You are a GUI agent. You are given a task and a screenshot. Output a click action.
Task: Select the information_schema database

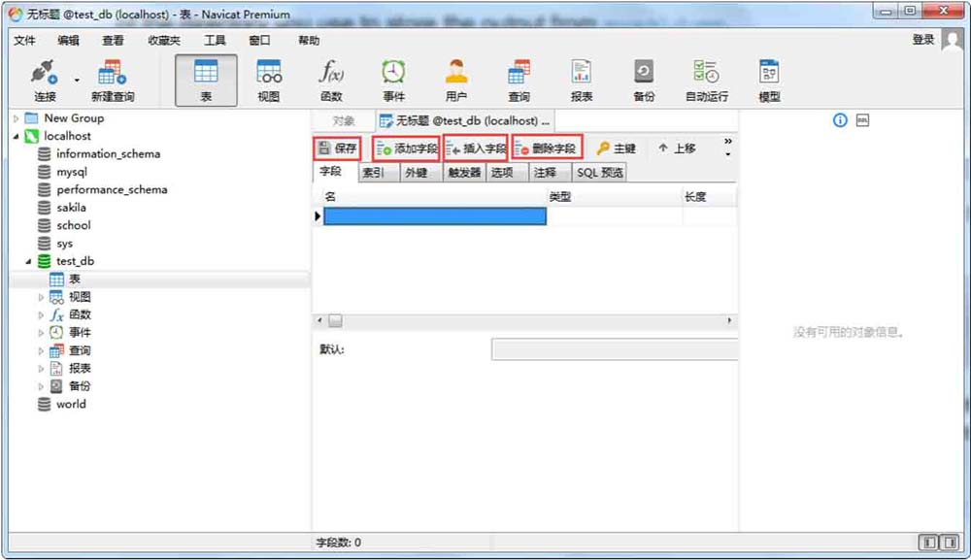tap(108, 154)
